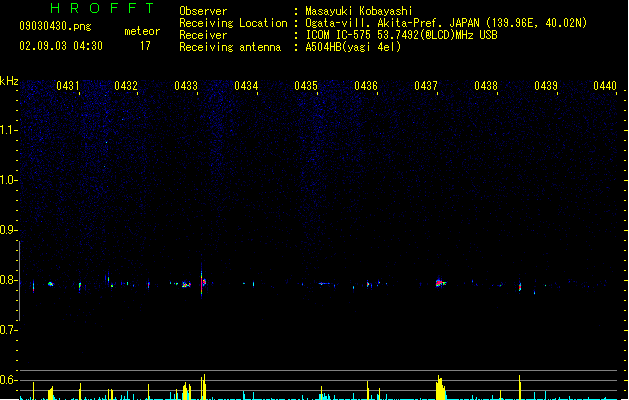
Task: Click observer name Masayuki Kobayashi
Action: coord(359,11)
